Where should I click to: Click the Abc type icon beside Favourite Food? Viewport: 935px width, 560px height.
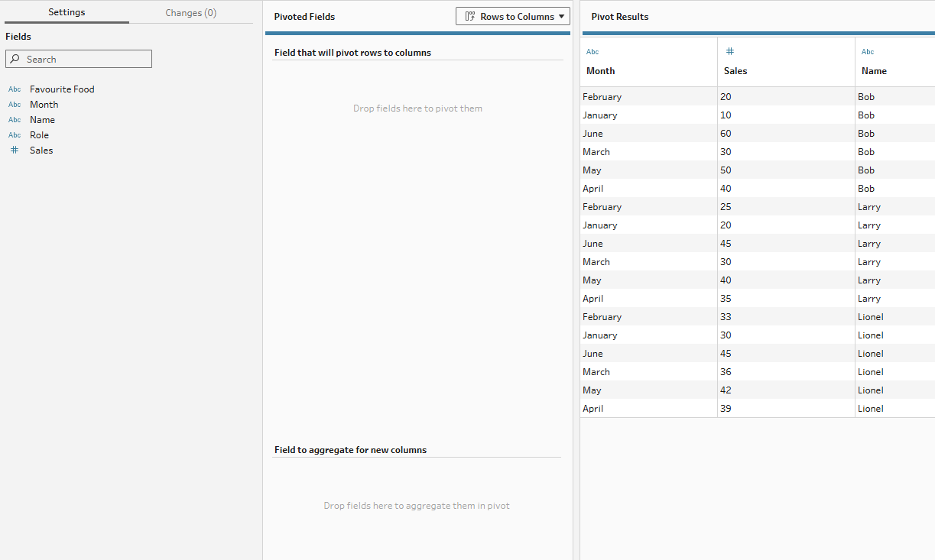coord(15,89)
